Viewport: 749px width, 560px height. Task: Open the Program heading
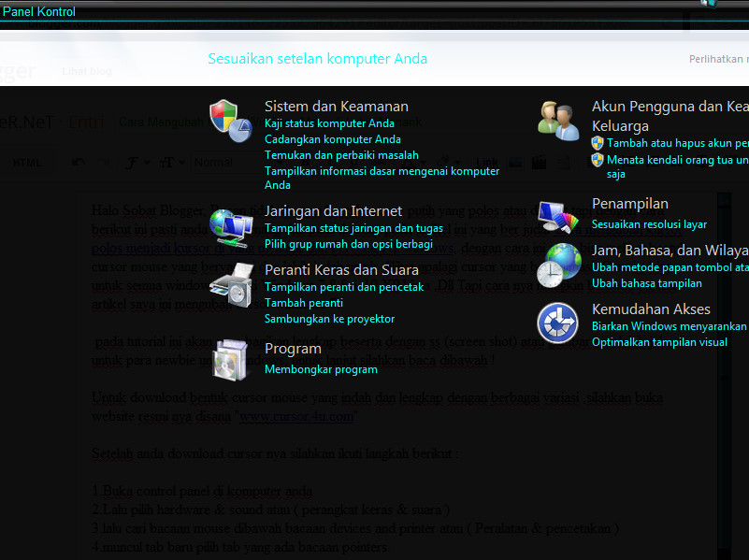click(293, 349)
